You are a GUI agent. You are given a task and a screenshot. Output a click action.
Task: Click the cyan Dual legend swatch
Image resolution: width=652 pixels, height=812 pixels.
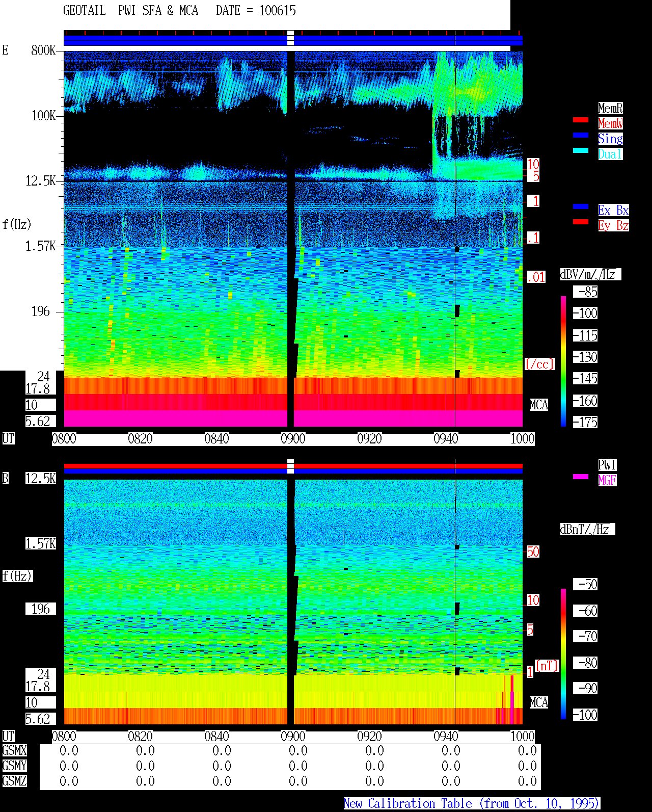pos(581,150)
